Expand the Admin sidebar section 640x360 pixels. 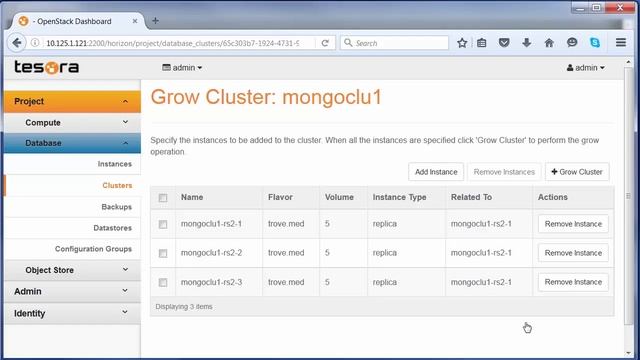click(72, 291)
